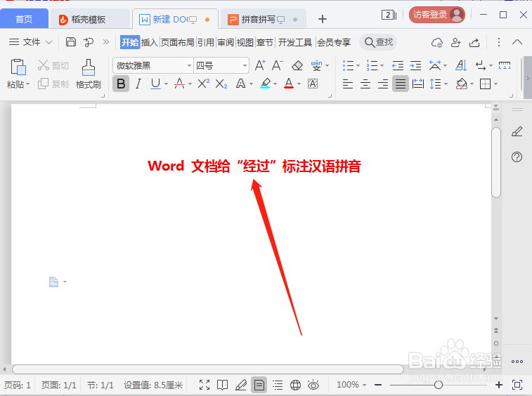
Task: Click the cloud sync icon
Action: (x=437, y=42)
